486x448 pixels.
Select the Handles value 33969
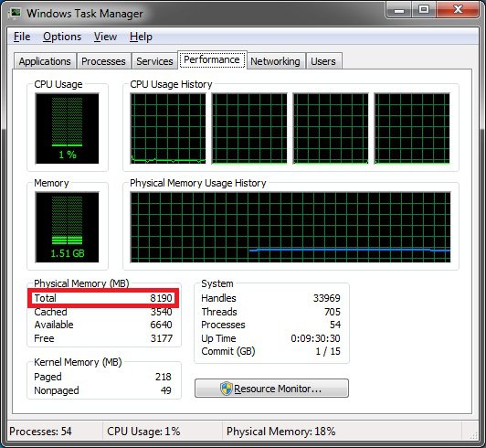click(x=327, y=298)
